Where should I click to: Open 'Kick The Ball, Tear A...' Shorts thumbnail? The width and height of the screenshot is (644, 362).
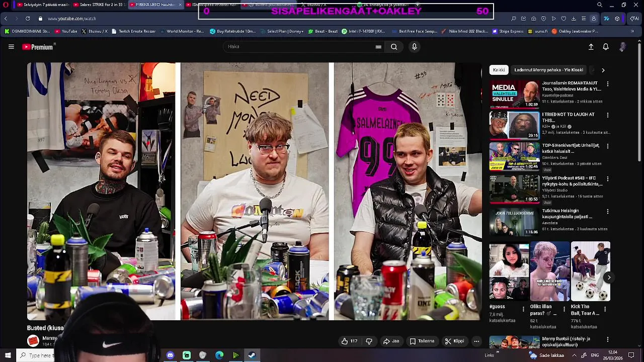pyautogui.click(x=591, y=271)
